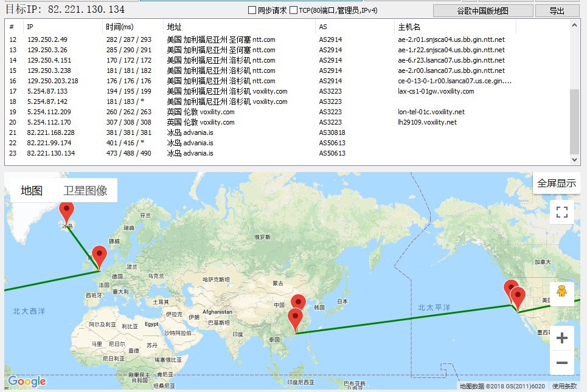Select the 地图 map view tab
The width and height of the screenshot is (587, 392).
coord(32,190)
